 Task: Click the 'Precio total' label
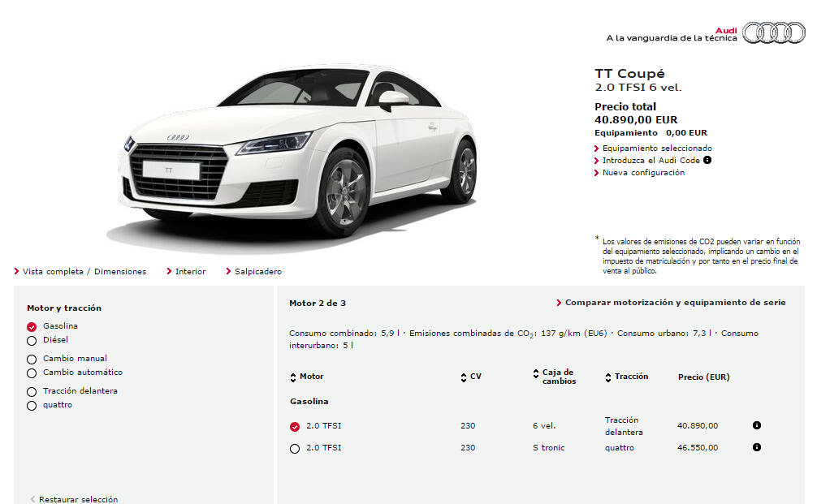click(625, 107)
